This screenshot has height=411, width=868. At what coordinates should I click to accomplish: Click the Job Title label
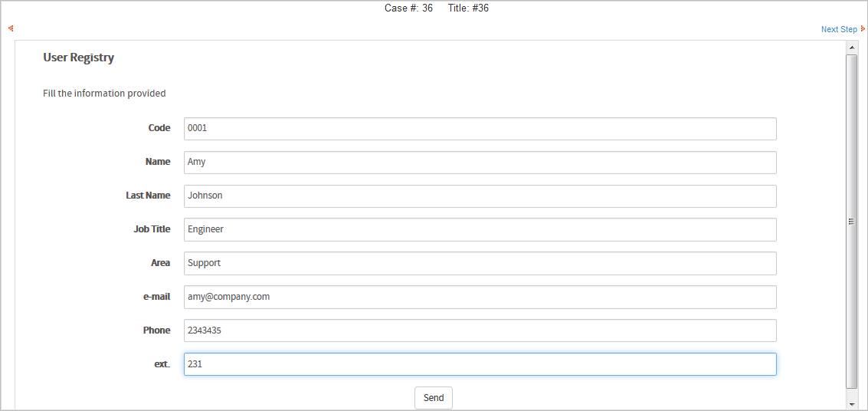[152, 229]
